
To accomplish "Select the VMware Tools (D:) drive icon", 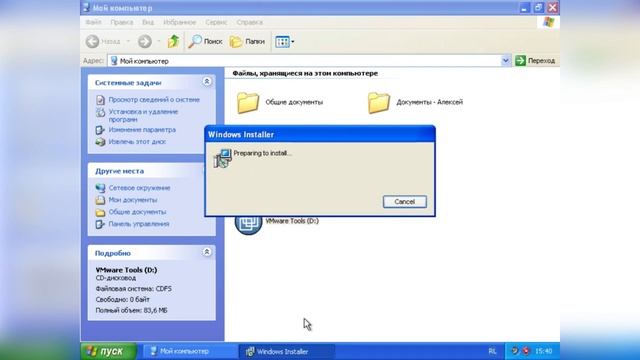I will click(248, 224).
